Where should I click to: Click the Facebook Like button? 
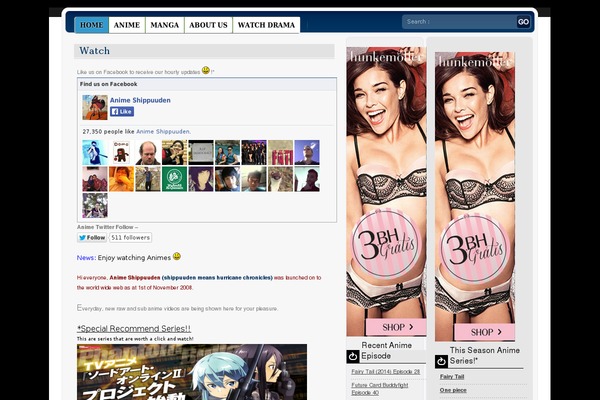point(122,112)
